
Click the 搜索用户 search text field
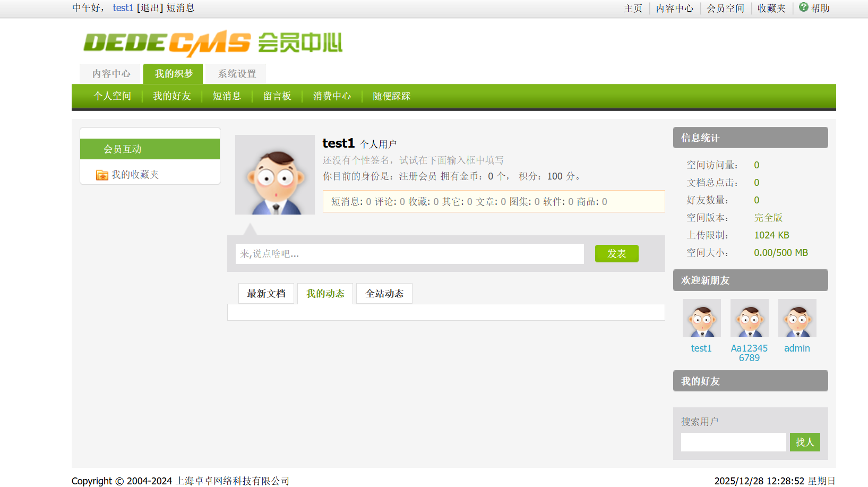tap(733, 442)
